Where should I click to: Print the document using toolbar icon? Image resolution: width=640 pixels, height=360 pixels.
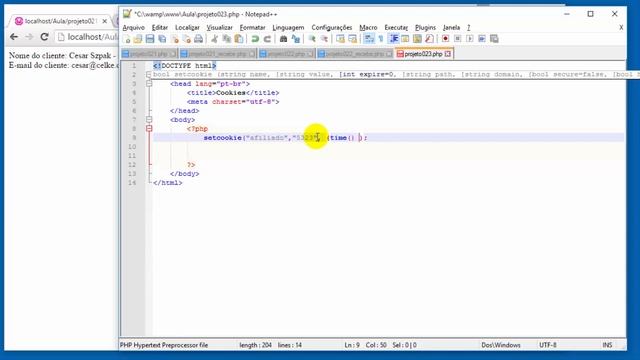tap(198, 39)
